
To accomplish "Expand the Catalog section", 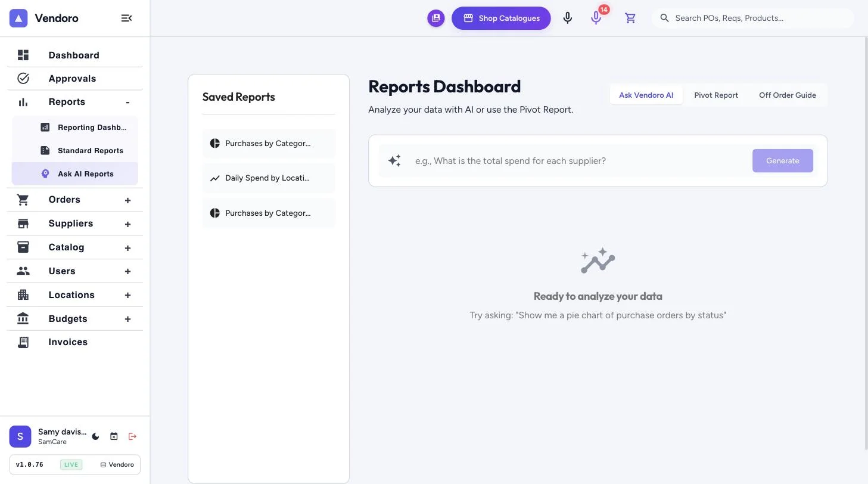I will point(127,248).
